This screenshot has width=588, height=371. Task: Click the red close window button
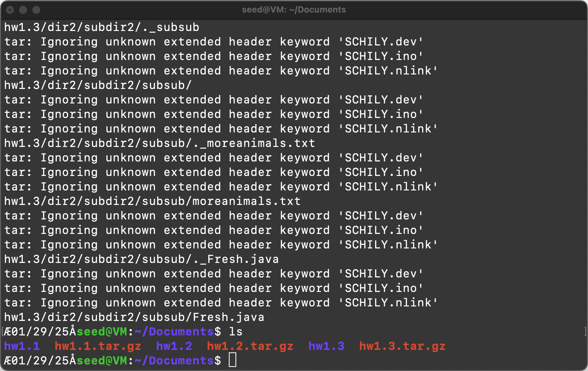coord(10,10)
